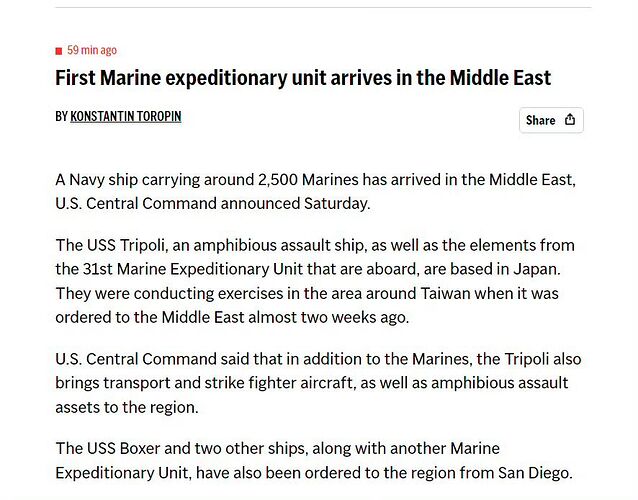Image resolution: width=638 pixels, height=500 pixels.
Task: Click the words "San Diego" in last paragraph
Action: click(530, 473)
